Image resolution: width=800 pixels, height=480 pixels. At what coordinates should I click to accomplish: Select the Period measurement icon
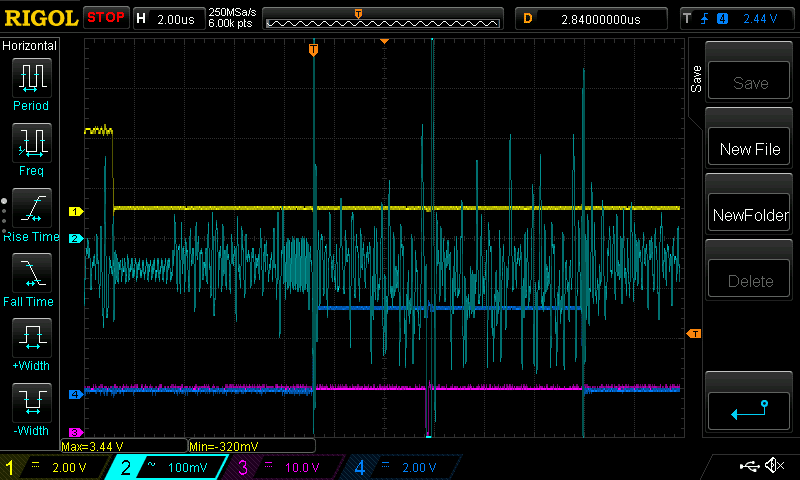click(x=31, y=78)
